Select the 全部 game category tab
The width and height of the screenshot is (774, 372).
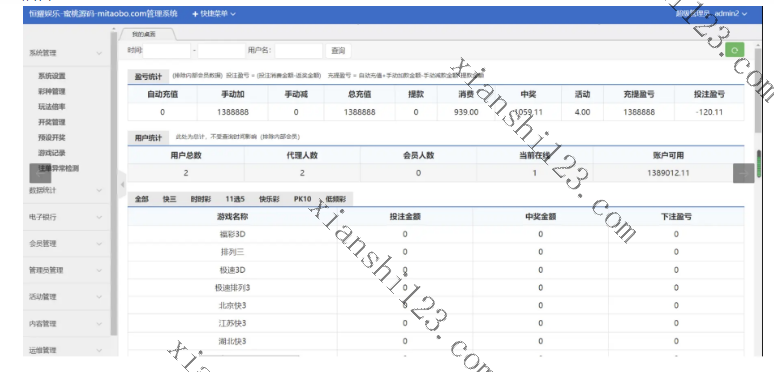coord(142,199)
